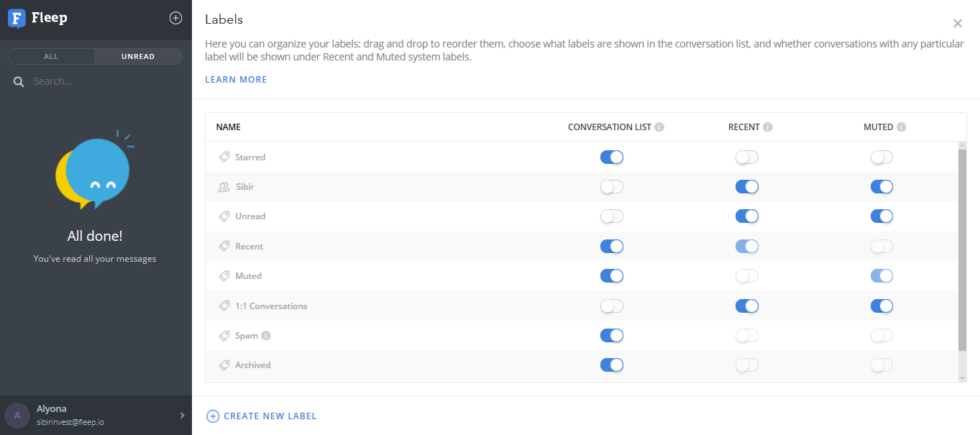Click the search magnifier icon
The image size is (980, 435).
tap(19, 82)
